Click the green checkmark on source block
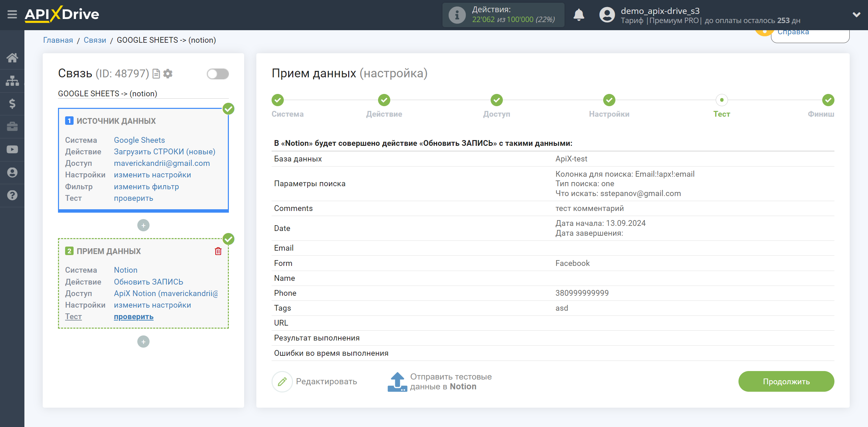868x427 pixels. (x=229, y=109)
